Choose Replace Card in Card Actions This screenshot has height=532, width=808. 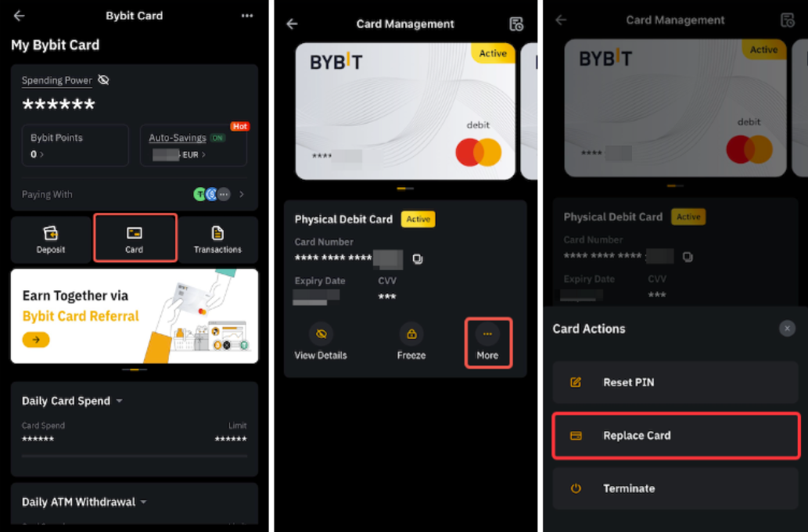click(x=676, y=436)
